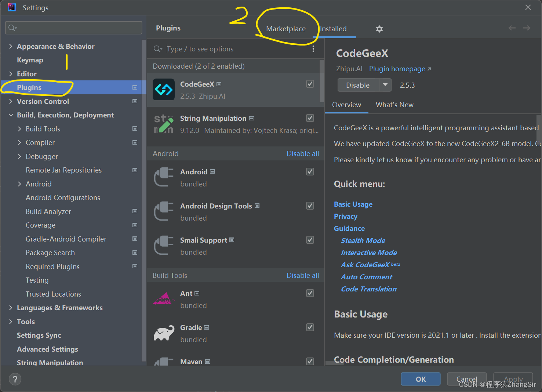This screenshot has width=542, height=392.
Task: Toggle the Maven plugin checkbox
Action: (x=310, y=361)
